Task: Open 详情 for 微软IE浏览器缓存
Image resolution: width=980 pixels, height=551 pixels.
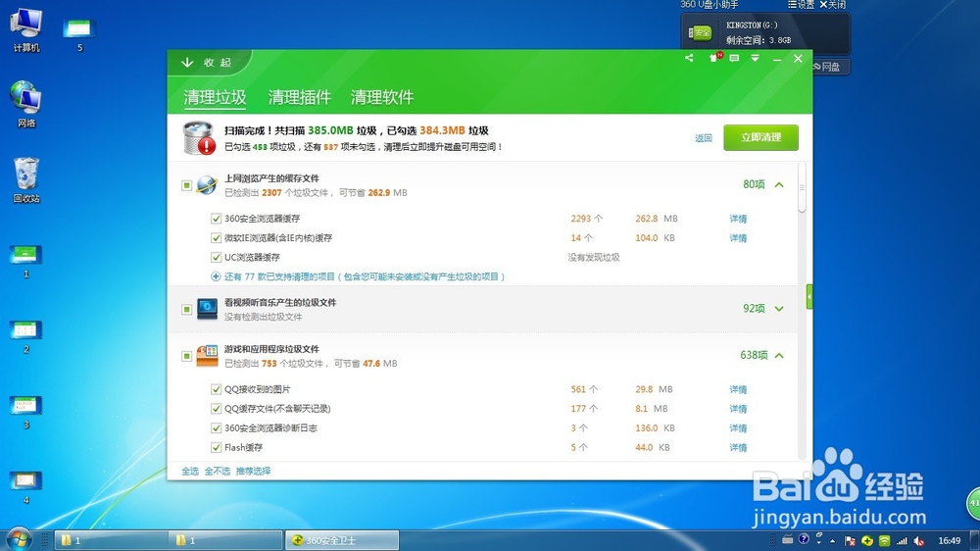Action: click(738, 238)
